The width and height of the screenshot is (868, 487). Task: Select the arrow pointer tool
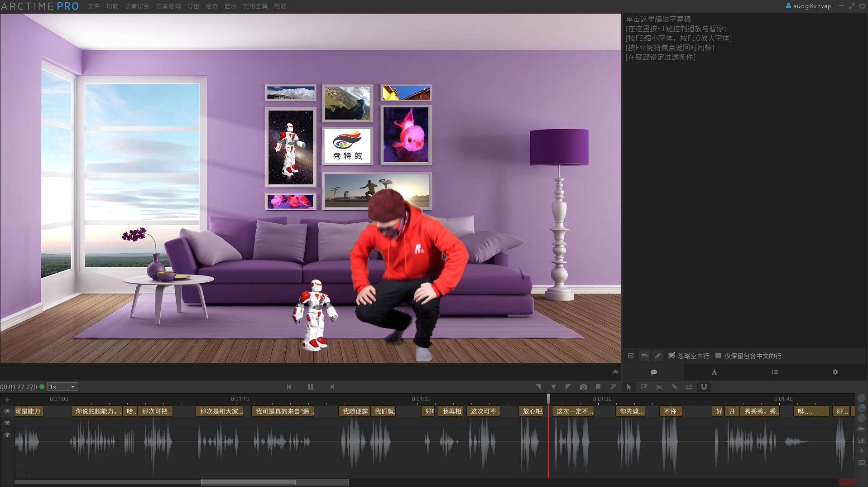(x=629, y=387)
